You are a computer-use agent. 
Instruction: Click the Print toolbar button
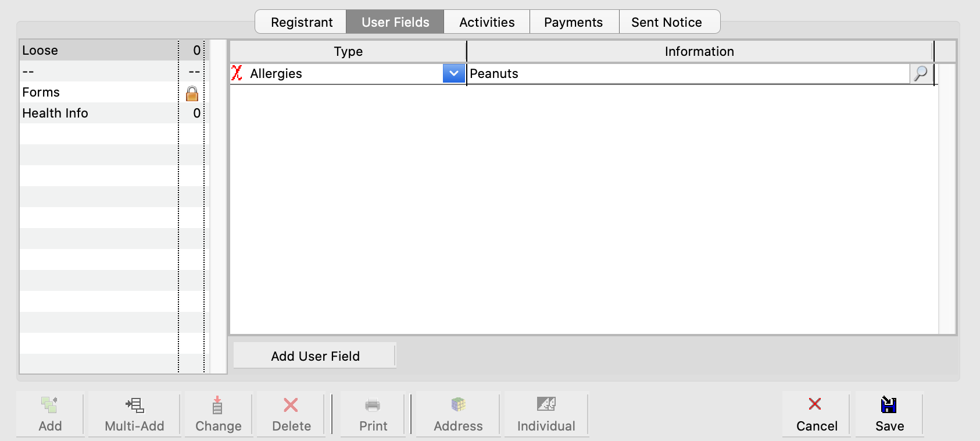click(373, 414)
